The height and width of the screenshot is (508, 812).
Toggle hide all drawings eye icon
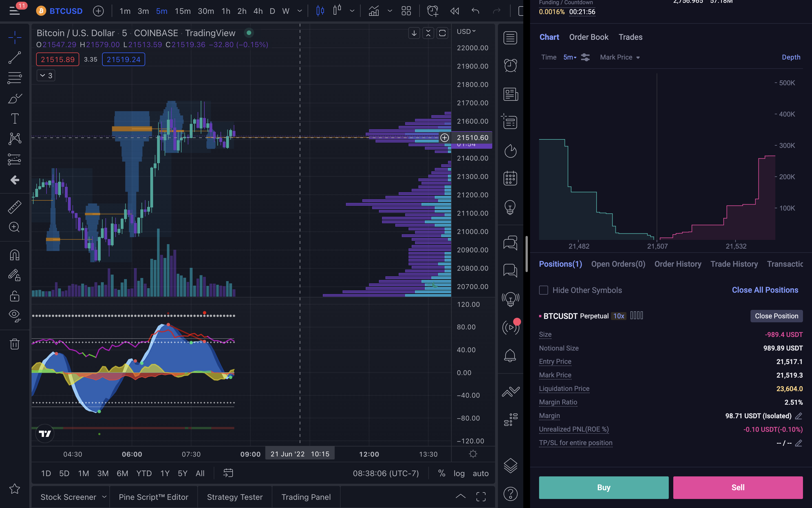coord(15,316)
